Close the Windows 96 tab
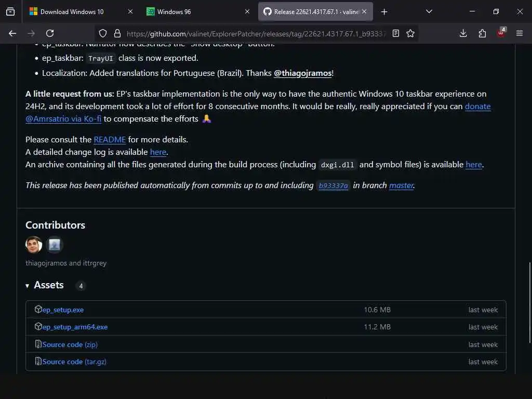 click(x=247, y=11)
